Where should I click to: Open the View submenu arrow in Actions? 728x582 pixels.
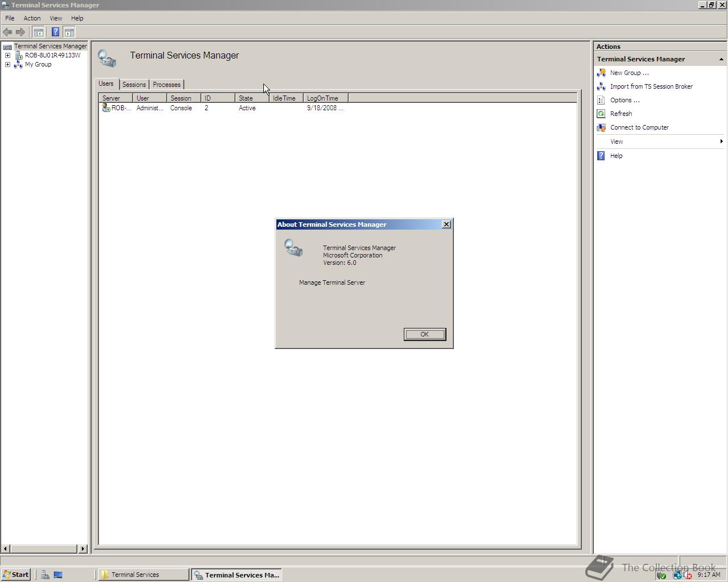coord(721,142)
